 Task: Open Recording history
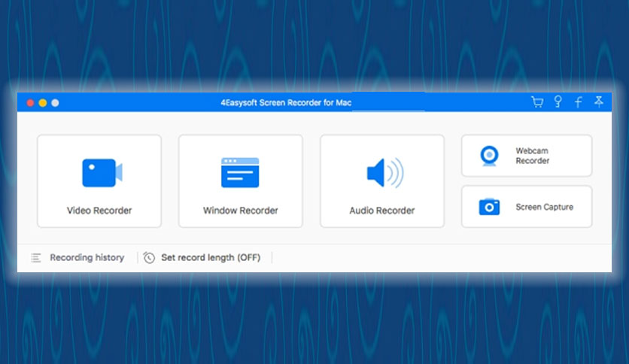(x=87, y=257)
